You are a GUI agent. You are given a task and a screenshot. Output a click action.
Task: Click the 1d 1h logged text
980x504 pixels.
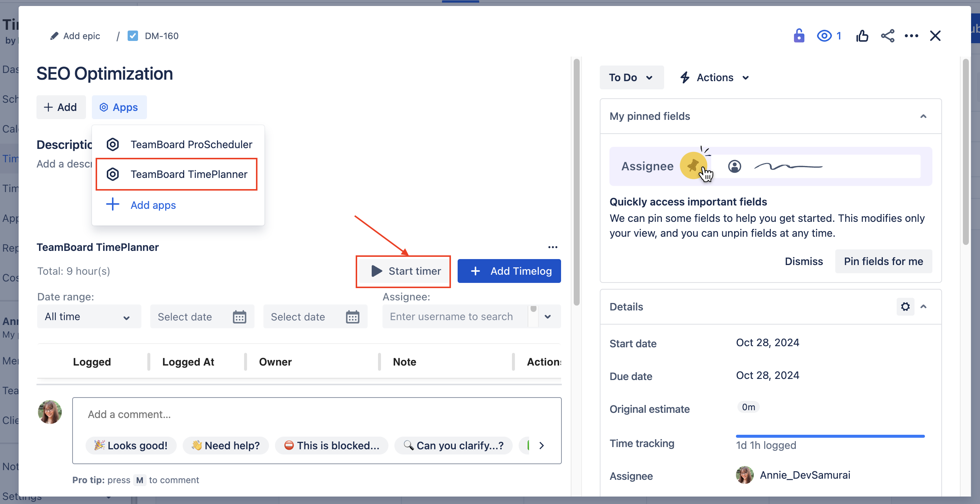click(x=766, y=445)
